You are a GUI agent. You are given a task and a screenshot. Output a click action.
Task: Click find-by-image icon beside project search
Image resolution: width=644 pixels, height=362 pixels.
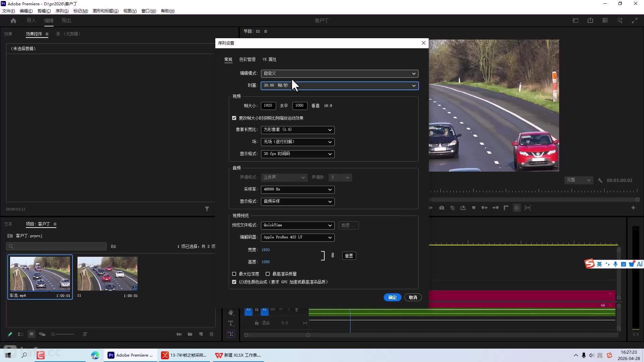[x=113, y=246]
